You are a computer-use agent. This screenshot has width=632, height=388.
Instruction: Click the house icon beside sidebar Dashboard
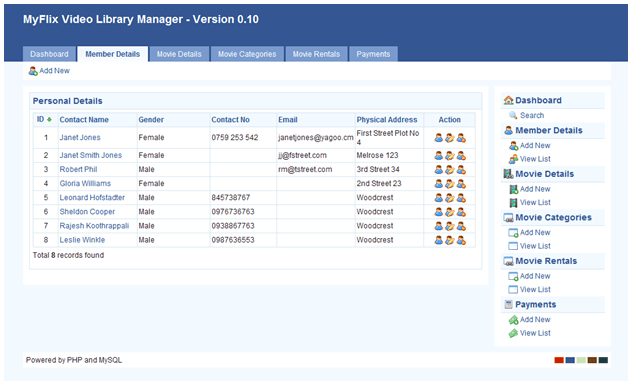508,100
